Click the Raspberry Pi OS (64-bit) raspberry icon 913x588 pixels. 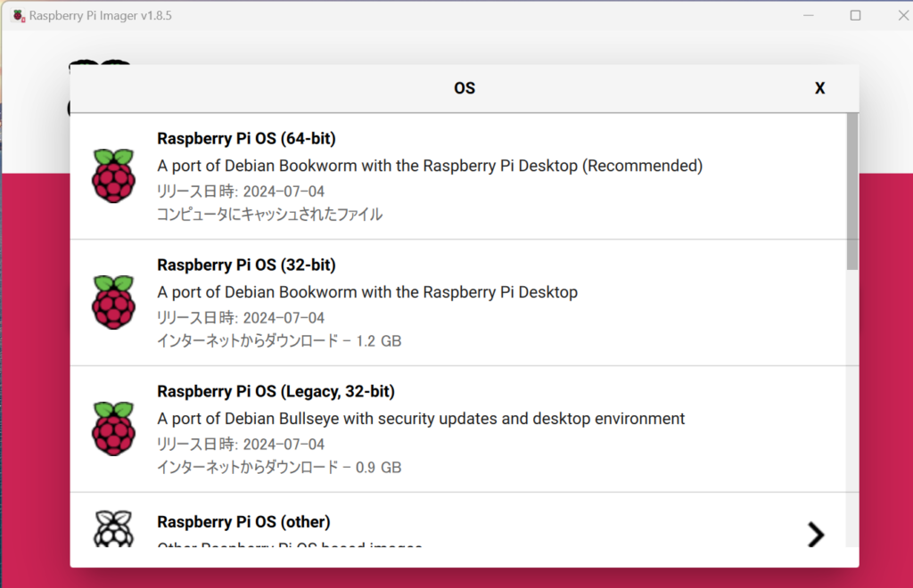113,176
